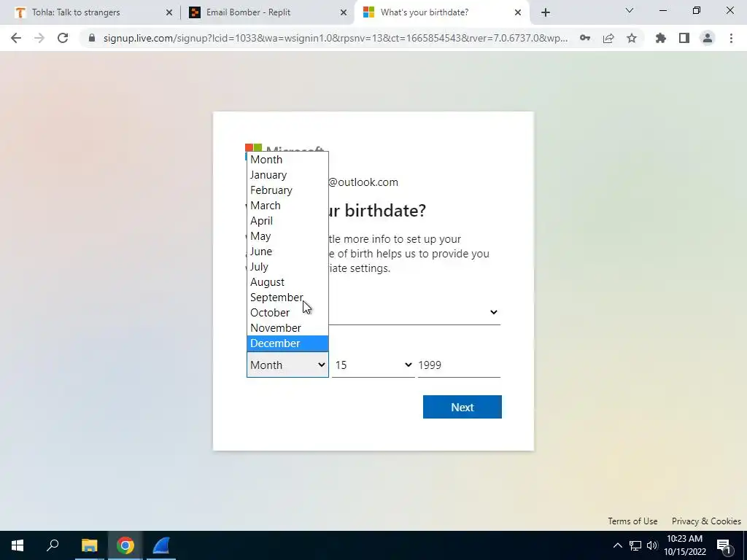Open the notification center icon

pyautogui.click(x=724, y=545)
